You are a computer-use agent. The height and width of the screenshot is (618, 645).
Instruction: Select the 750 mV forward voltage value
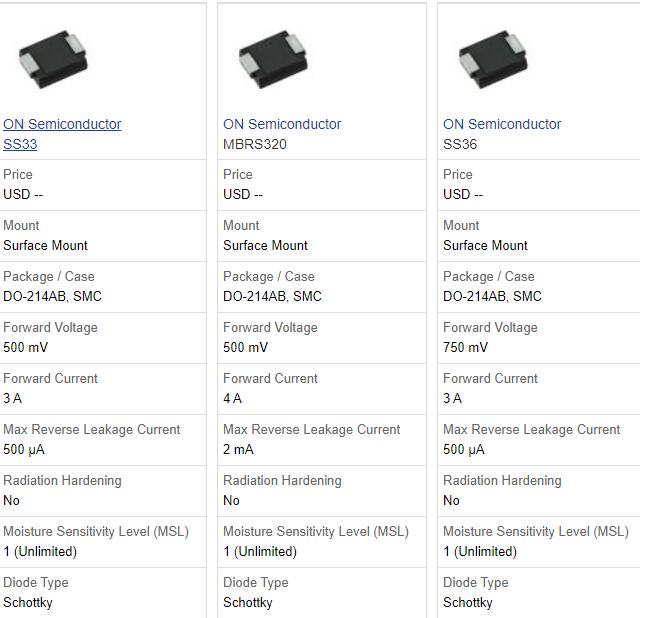pyautogui.click(x=465, y=347)
